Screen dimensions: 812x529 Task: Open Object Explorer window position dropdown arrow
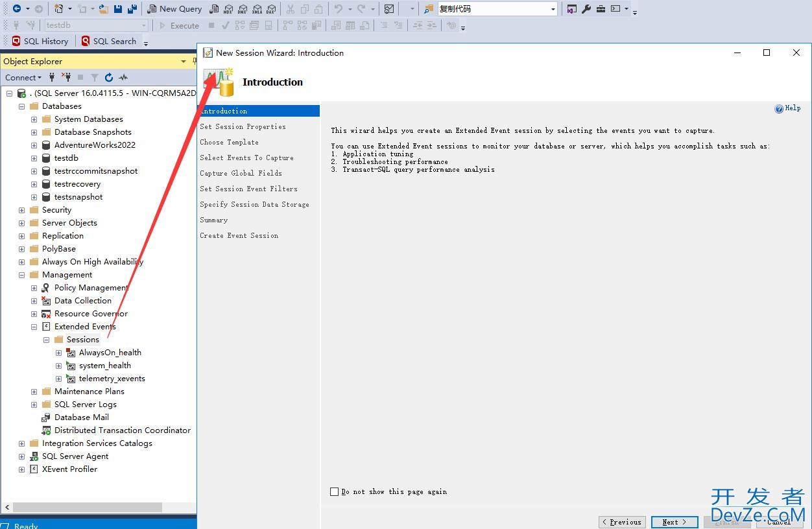(184, 62)
